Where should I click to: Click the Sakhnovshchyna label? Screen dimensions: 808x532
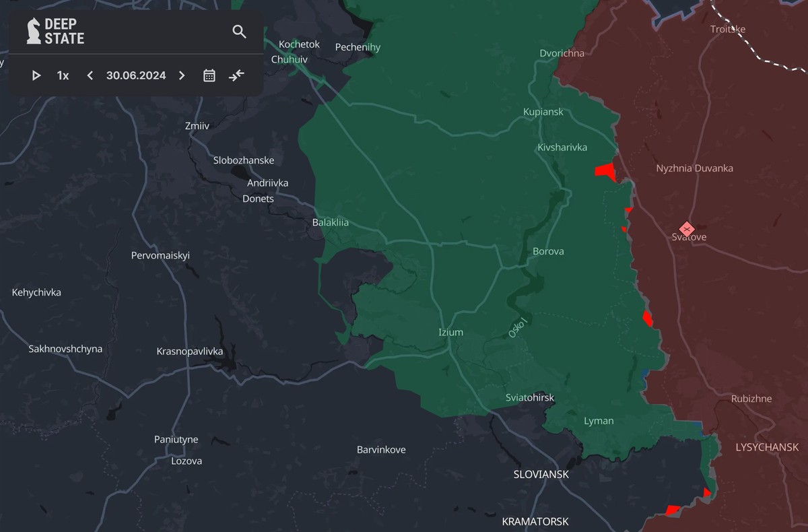[x=65, y=349]
